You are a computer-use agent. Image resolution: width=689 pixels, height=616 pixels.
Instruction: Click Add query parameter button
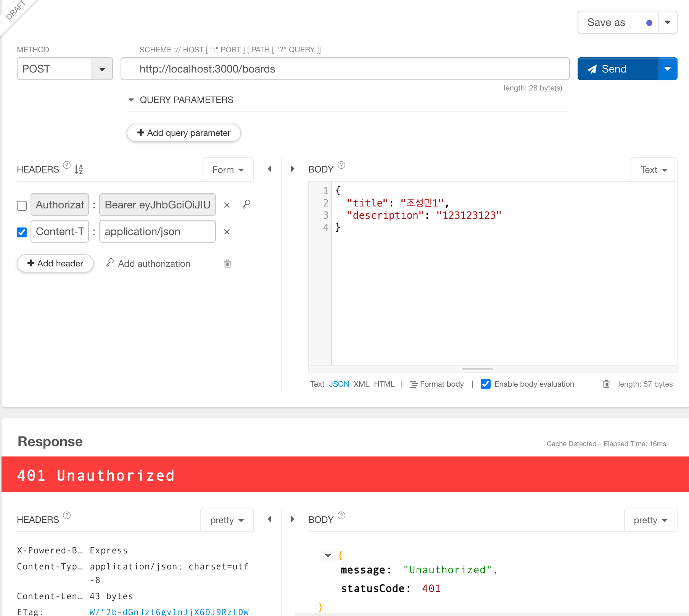pyautogui.click(x=184, y=133)
